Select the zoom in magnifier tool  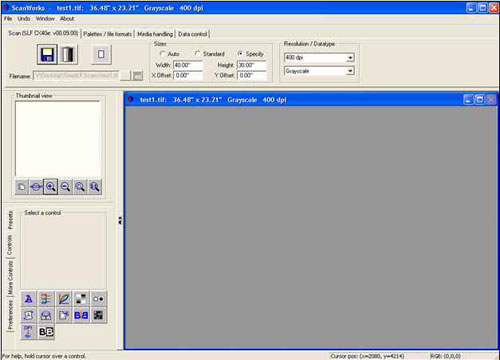50,187
